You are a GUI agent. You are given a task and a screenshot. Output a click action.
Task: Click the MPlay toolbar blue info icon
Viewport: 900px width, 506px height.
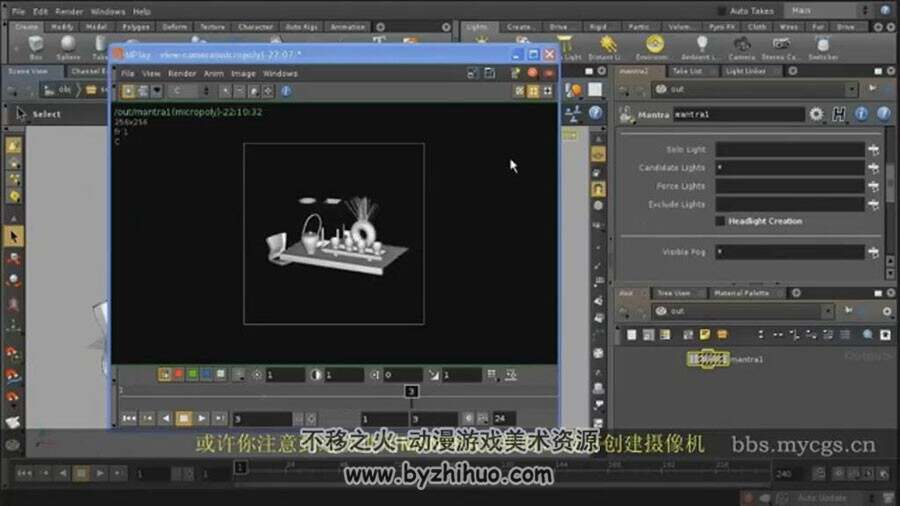[286, 91]
